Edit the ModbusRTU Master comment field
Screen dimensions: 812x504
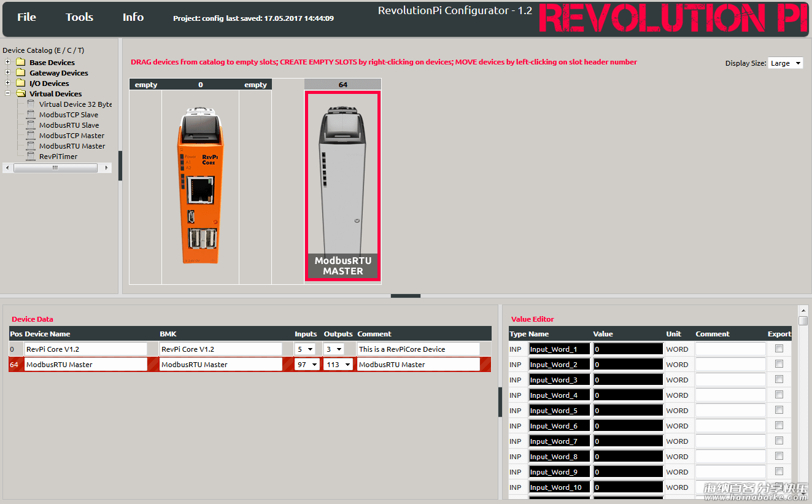[419, 364]
